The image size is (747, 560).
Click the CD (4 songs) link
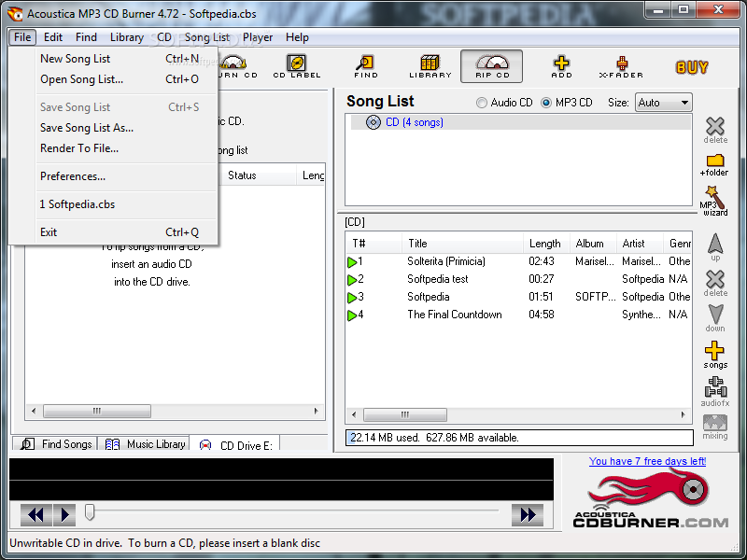[415, 122]
